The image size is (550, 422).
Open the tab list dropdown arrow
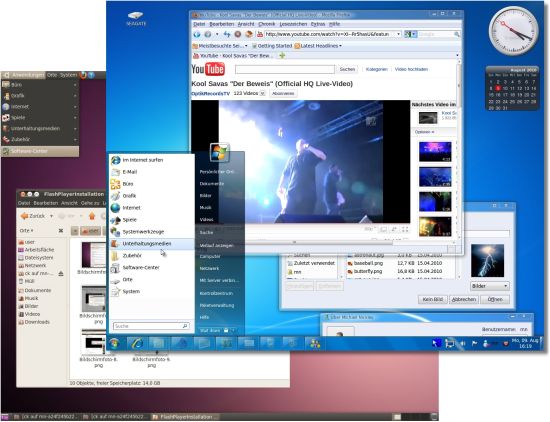(x=457, y=55)
